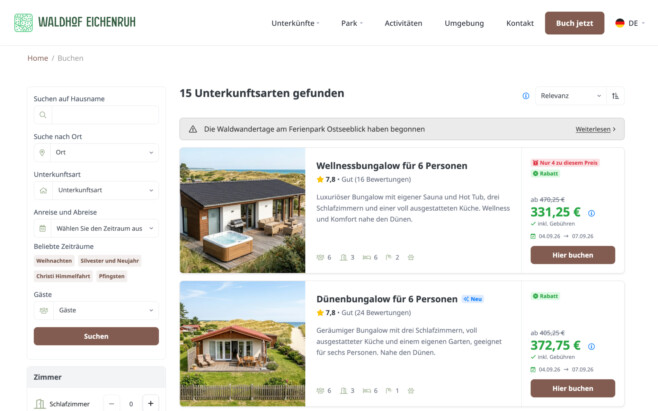Select the Weihnachten period tag

click(54, 261)
